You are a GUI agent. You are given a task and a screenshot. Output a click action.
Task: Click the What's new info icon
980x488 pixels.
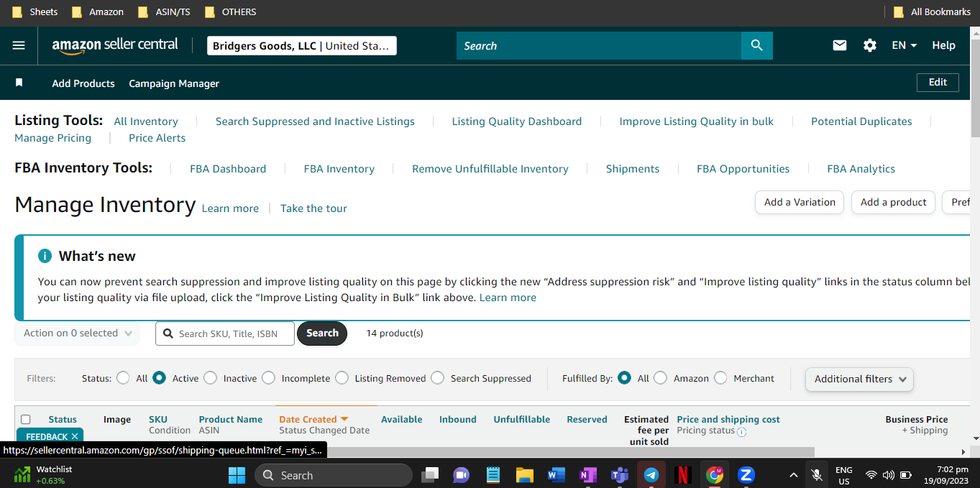pyautogui.click(x=45, y=256)
